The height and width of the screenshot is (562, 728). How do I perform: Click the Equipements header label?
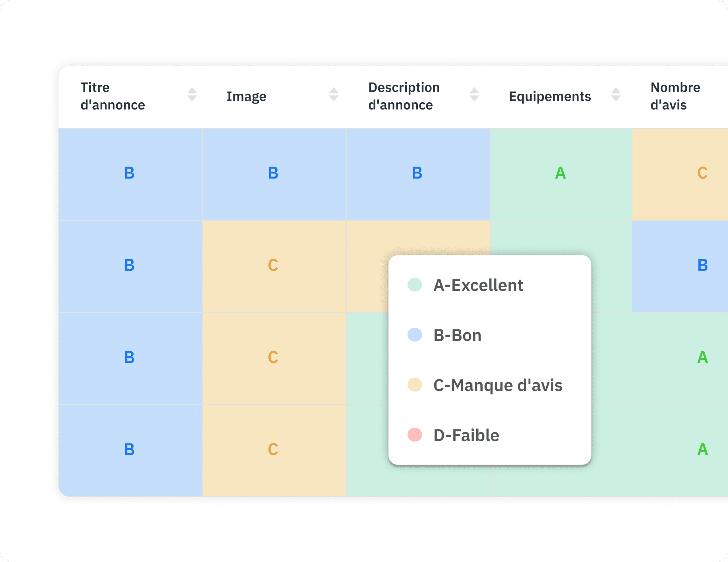[x=550, y=96]
